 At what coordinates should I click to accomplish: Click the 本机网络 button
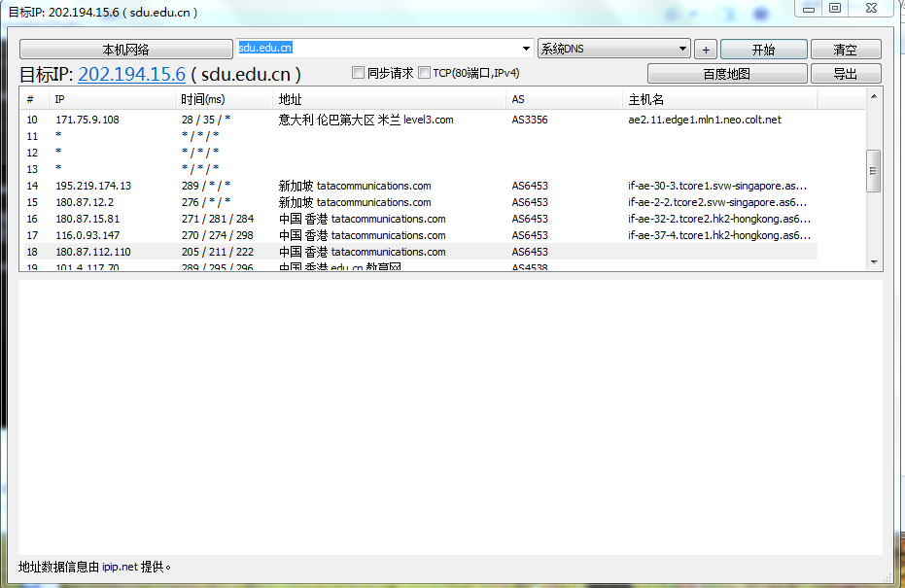coord(126,50)
